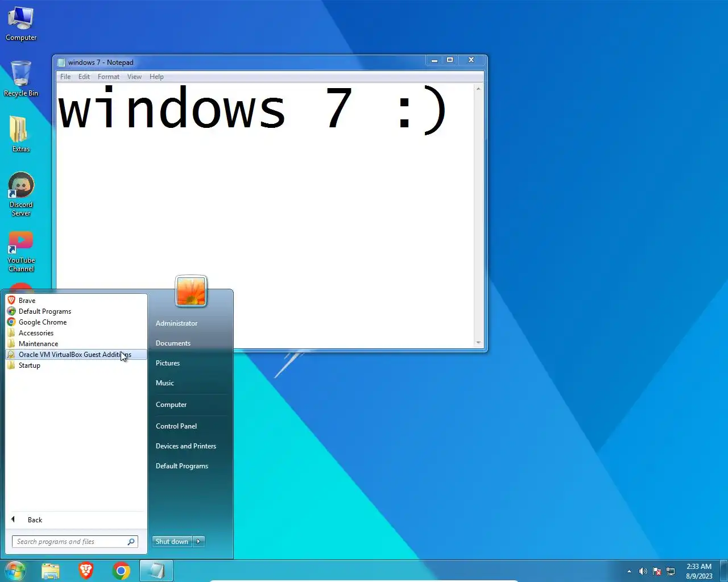The height and width of the screenshot is (582, 728).
Task: Click the Start orb button
Action: [x=15, y=571]
